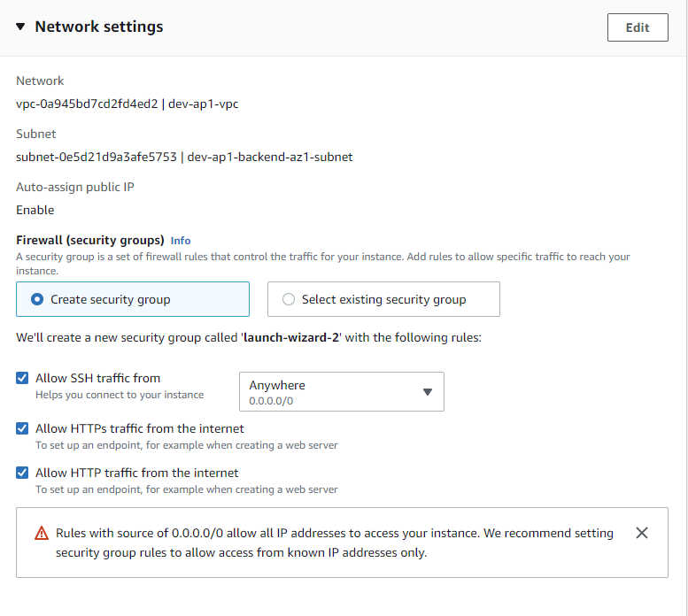The height and width of the screenshot is (616, 688).
Task: Click the Edit button
Action: click(x=638, y=27)
